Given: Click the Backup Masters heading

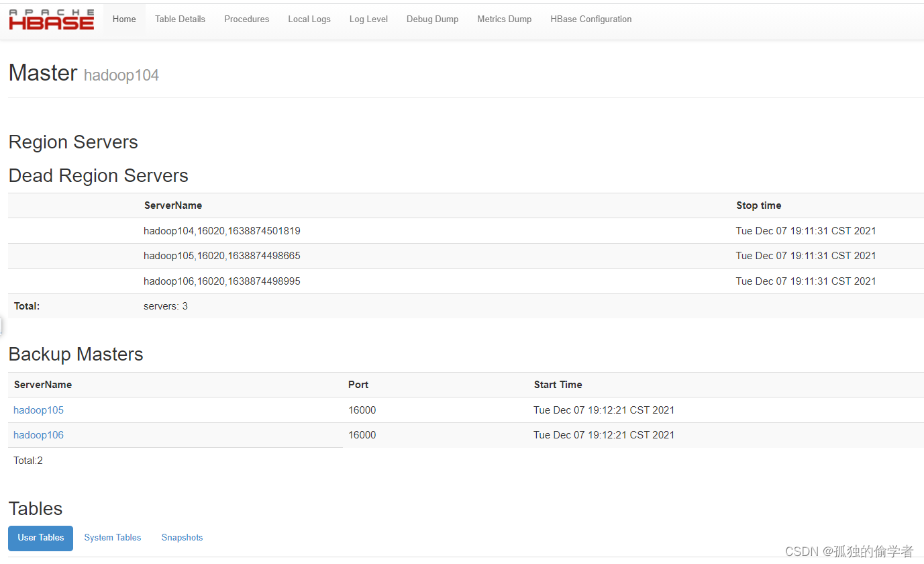Looking at the screenshot, I should click(x=76, y=355).
